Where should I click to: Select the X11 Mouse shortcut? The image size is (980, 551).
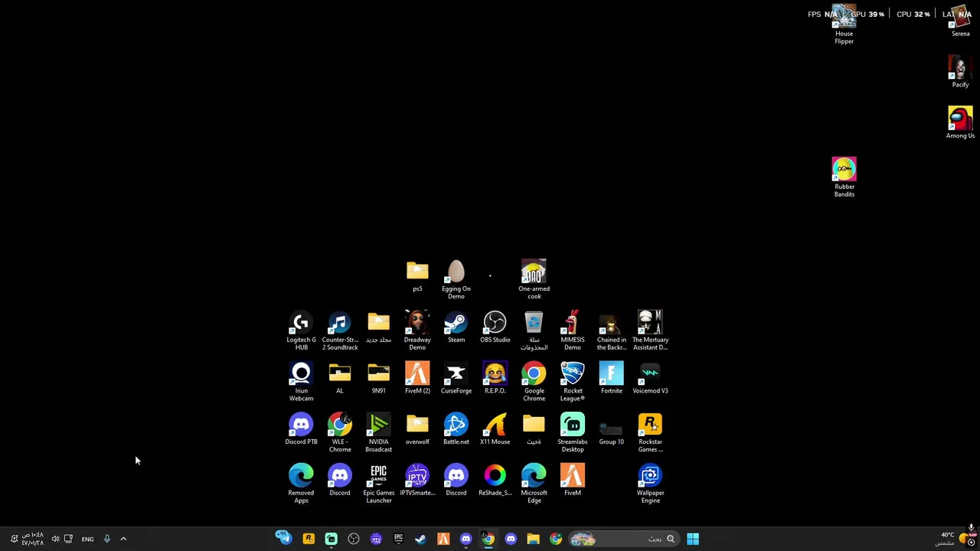(x=495, y=430)
